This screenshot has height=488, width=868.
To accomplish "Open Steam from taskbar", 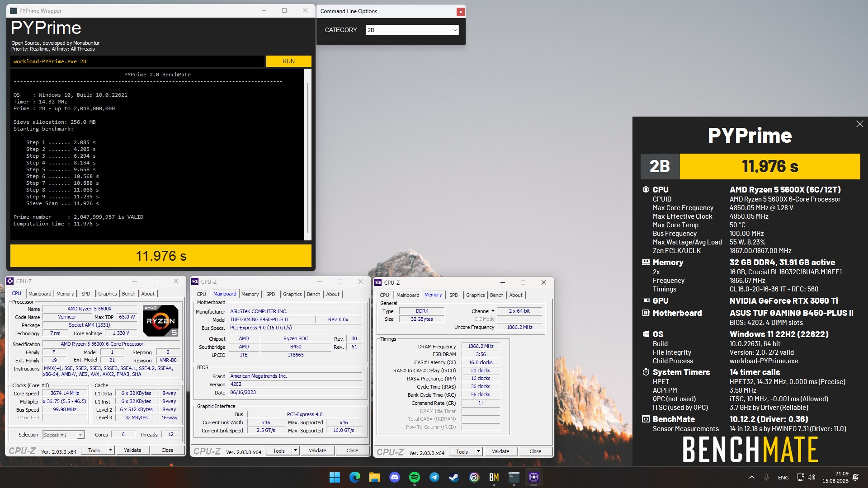I will point(454,477).
